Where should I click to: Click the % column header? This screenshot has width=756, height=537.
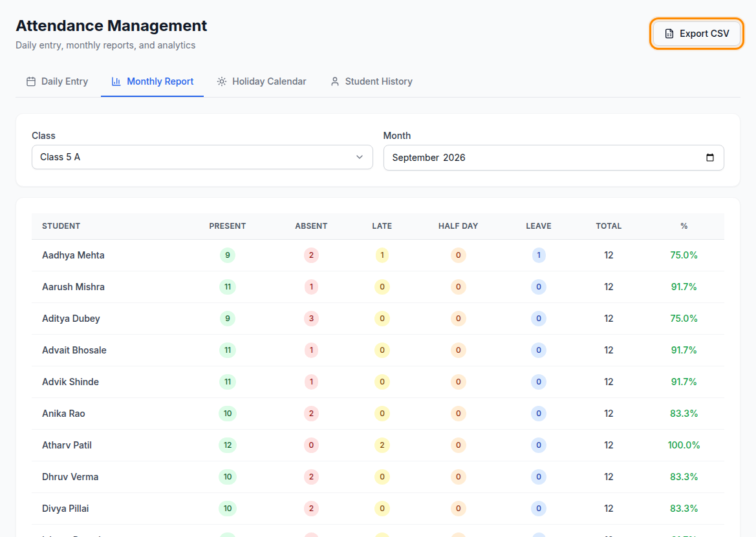684,226
